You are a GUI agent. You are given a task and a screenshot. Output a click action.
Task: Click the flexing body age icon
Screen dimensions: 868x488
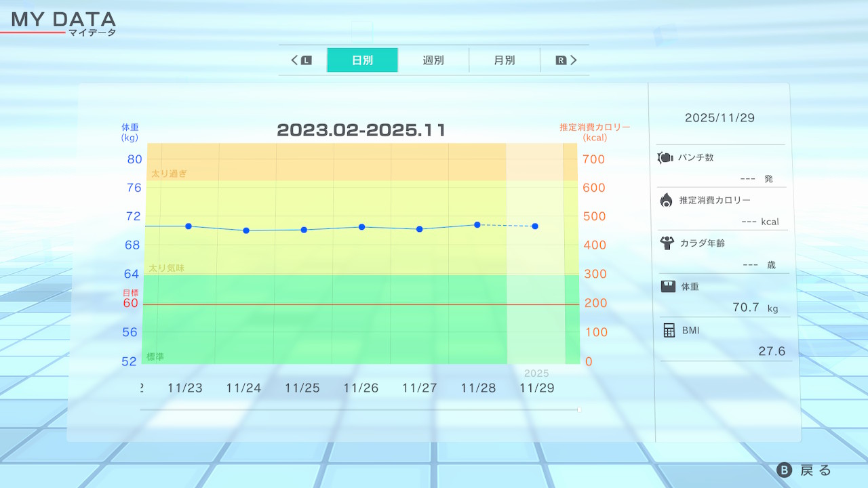click(x=667, y=243)
